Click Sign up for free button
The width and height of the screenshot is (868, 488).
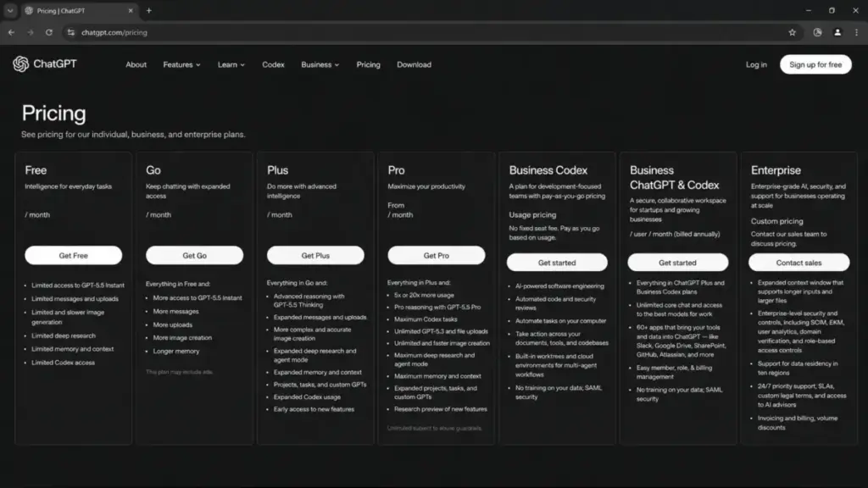[815, 64]
